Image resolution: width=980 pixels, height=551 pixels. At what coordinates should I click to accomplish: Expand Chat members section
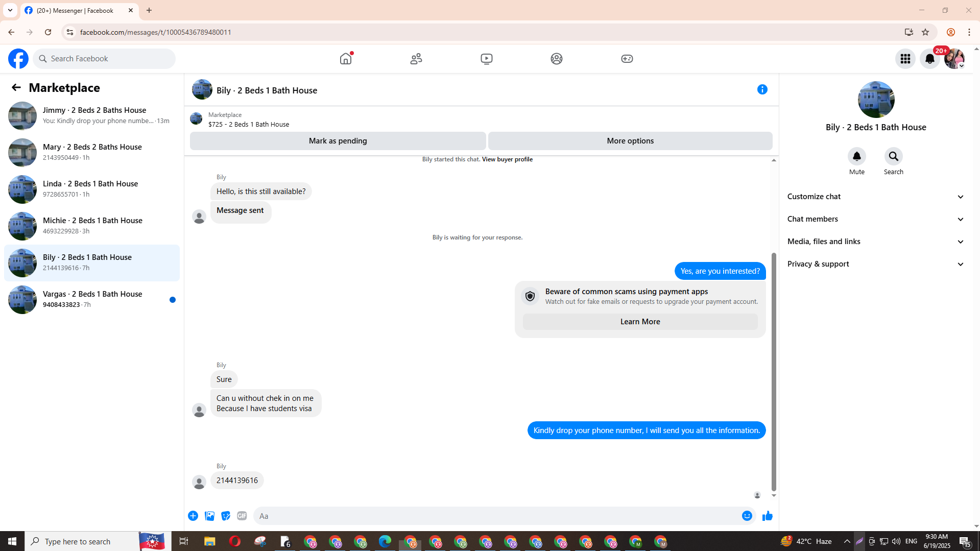(x=876, y=219)
